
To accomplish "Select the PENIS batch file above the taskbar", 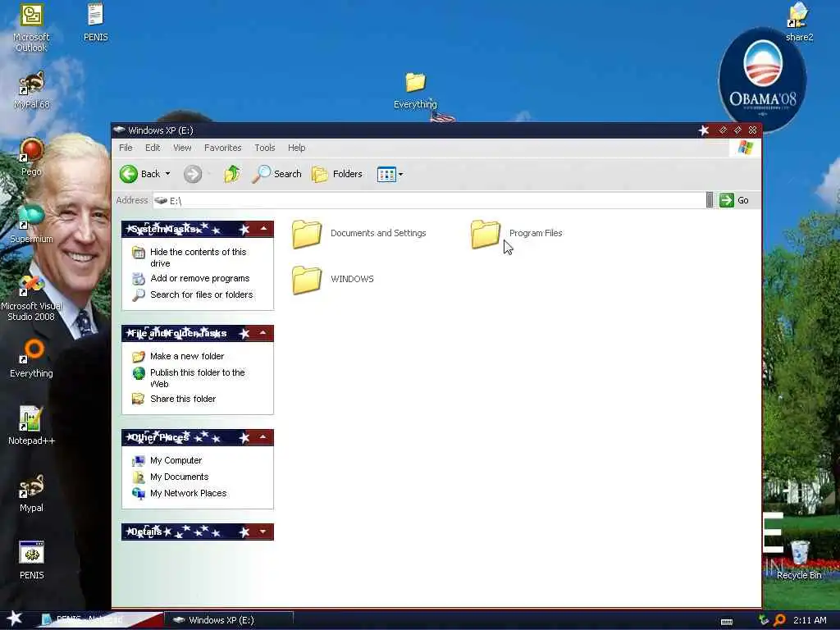I will (31, 560).
